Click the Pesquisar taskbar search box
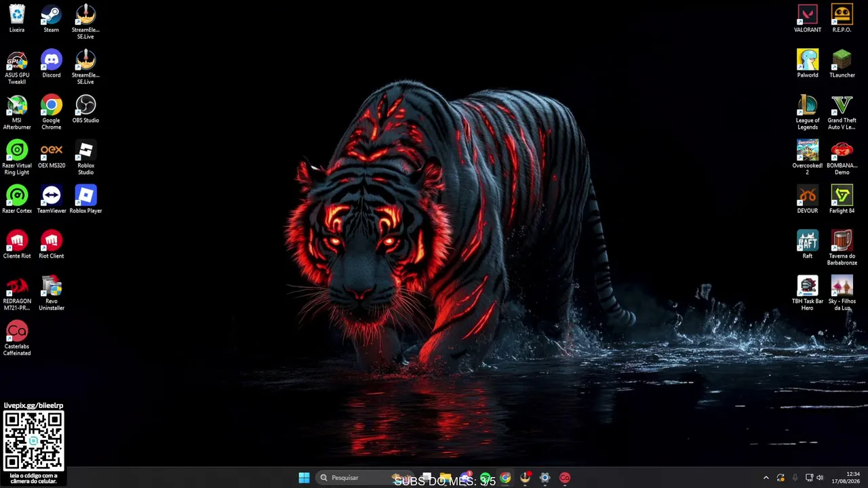The image size is (868, 488). pyautogui.click(x=363, y=478)
